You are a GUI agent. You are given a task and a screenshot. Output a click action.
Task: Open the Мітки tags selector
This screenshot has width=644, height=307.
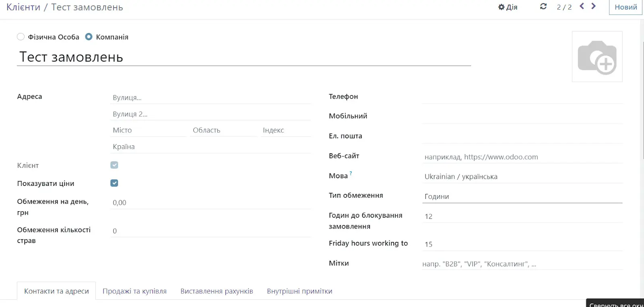(x=522, y=264)
